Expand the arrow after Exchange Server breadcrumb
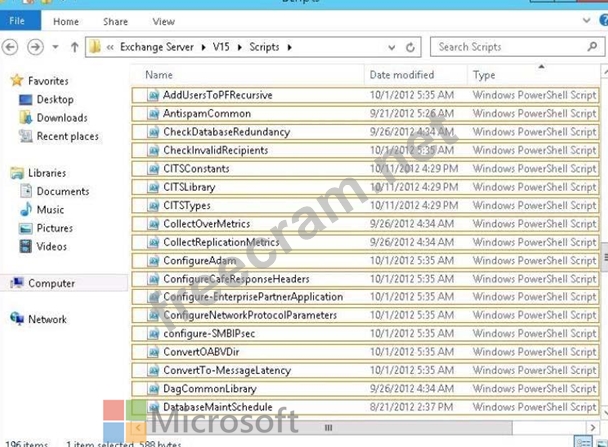The image size is (608, 447). (204, 48)
